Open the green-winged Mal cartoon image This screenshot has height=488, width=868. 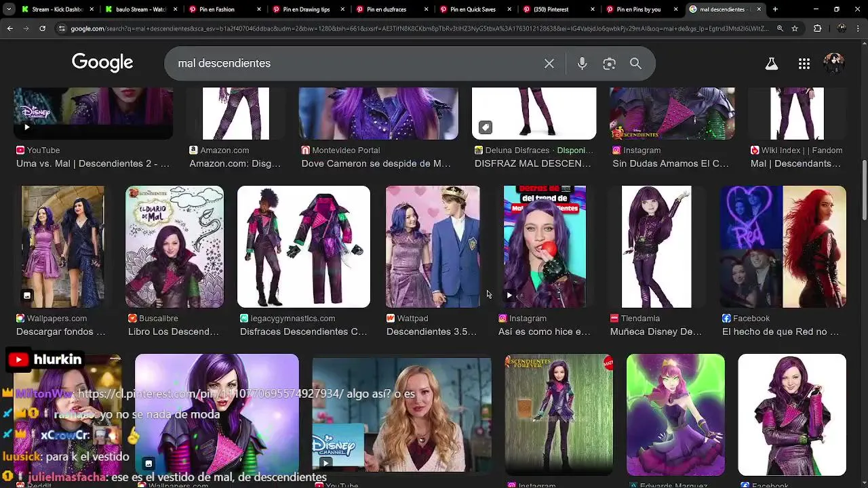[x=675, y=415]
